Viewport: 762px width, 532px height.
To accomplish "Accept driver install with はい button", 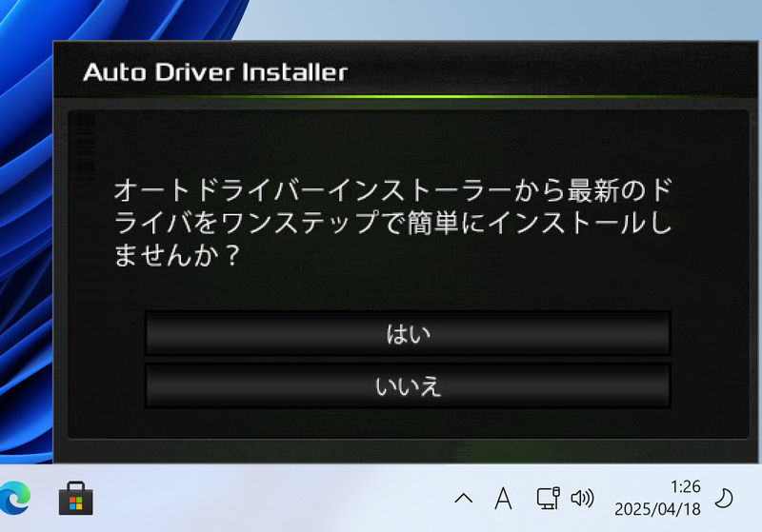I will click(408, 334).
